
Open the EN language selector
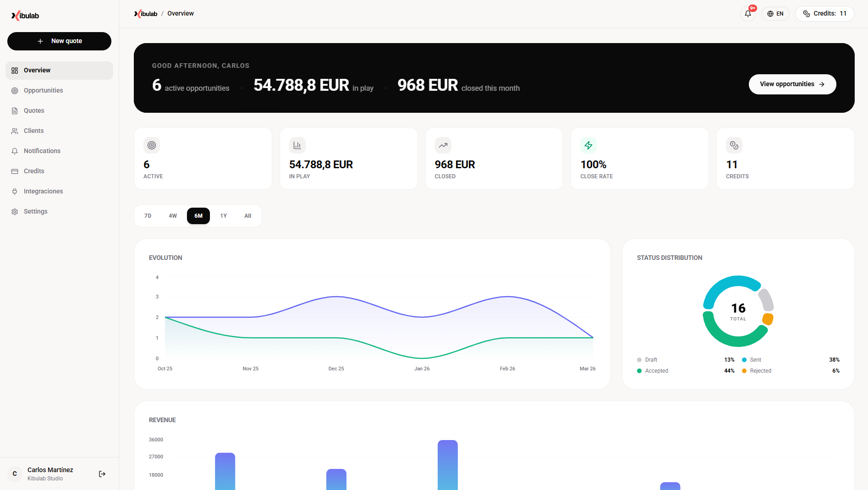click(775, 13)
